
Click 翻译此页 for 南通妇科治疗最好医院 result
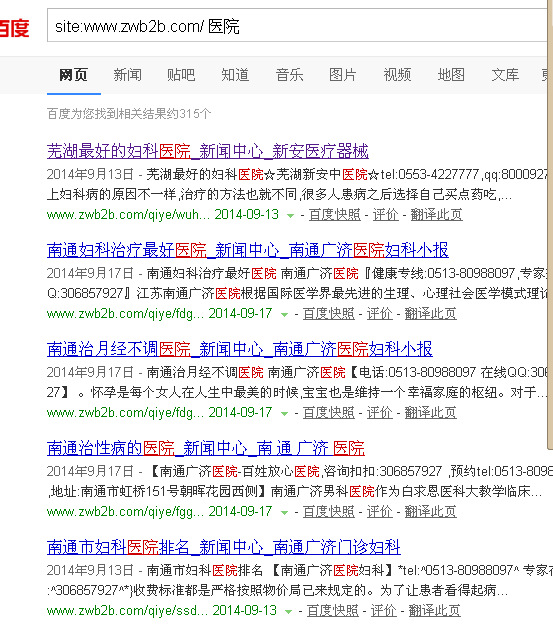(x=431, y=314)
